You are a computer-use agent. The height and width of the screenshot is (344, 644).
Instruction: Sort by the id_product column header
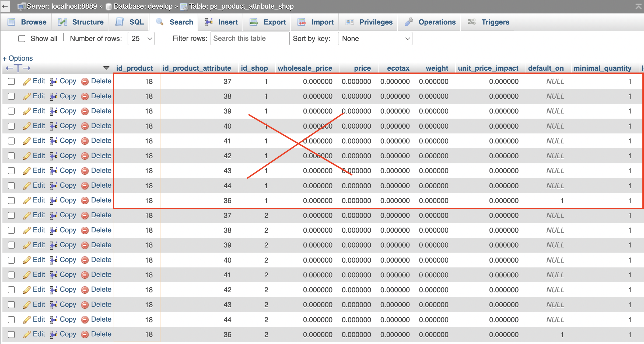tap(134, 68)
